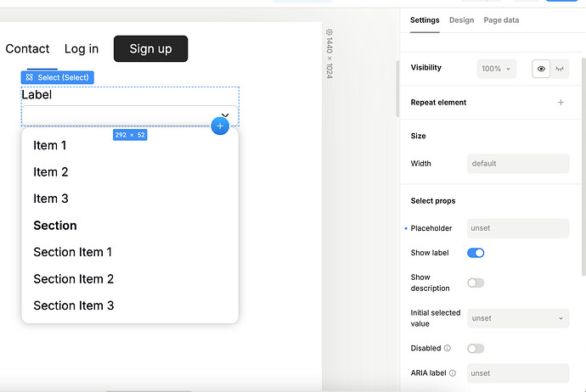Click the info icon beside Disabled
Screen dimensions: 586x392
click(x=448, y=349)
